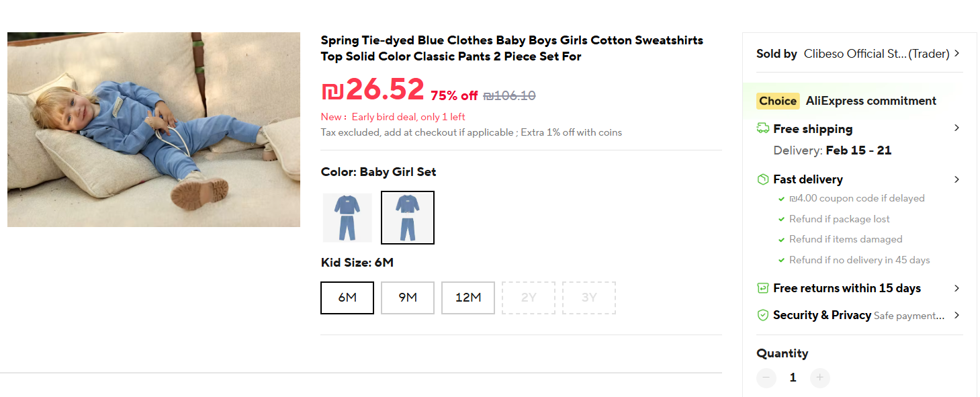
Task: Select the first blue set color swatch
Action: [x=347, y=218]
